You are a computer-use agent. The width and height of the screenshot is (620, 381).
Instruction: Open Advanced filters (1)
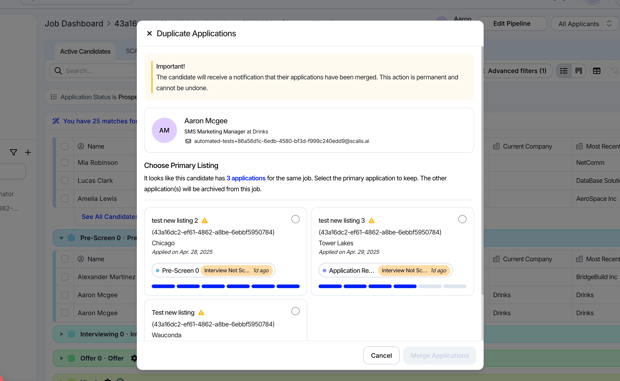coord(516,71)
